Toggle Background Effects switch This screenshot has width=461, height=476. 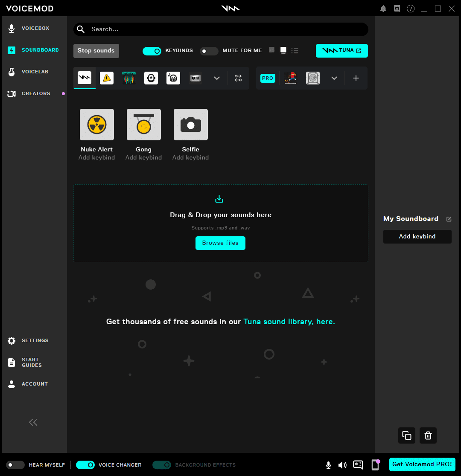(162, 465)
